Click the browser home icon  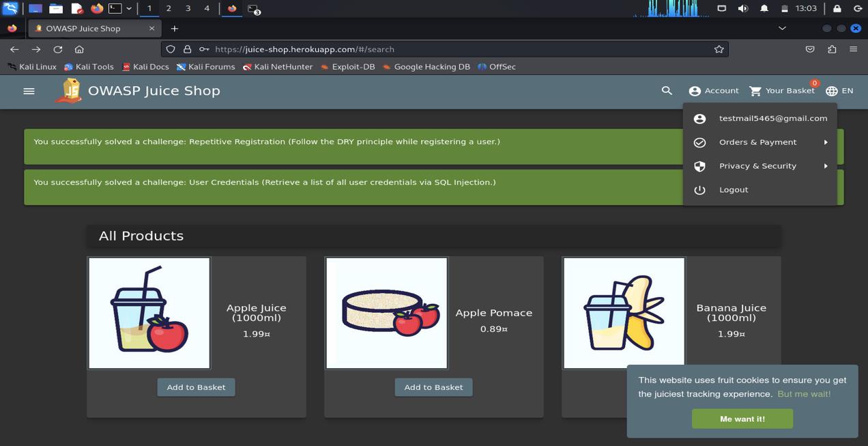tap(79, 49)
